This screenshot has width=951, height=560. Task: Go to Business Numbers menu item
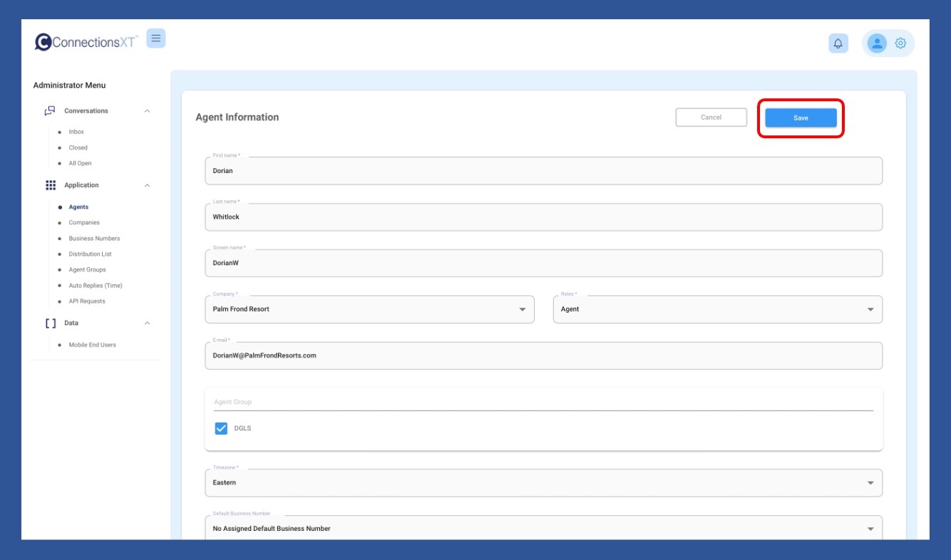94,239
